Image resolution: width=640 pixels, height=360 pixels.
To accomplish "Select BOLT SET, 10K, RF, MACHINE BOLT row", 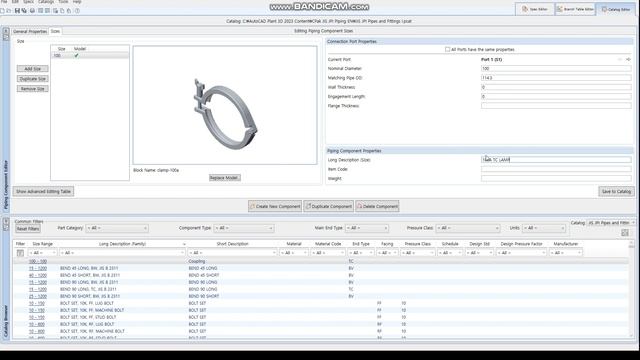I will click(x=320, y=331).
